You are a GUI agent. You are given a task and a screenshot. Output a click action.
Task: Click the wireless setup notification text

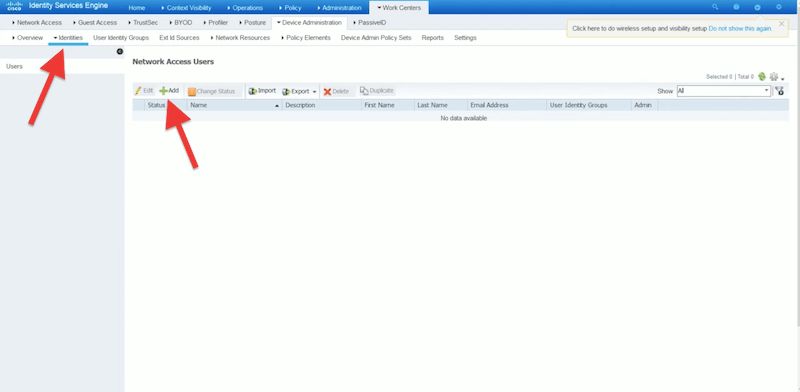(640, 29)
